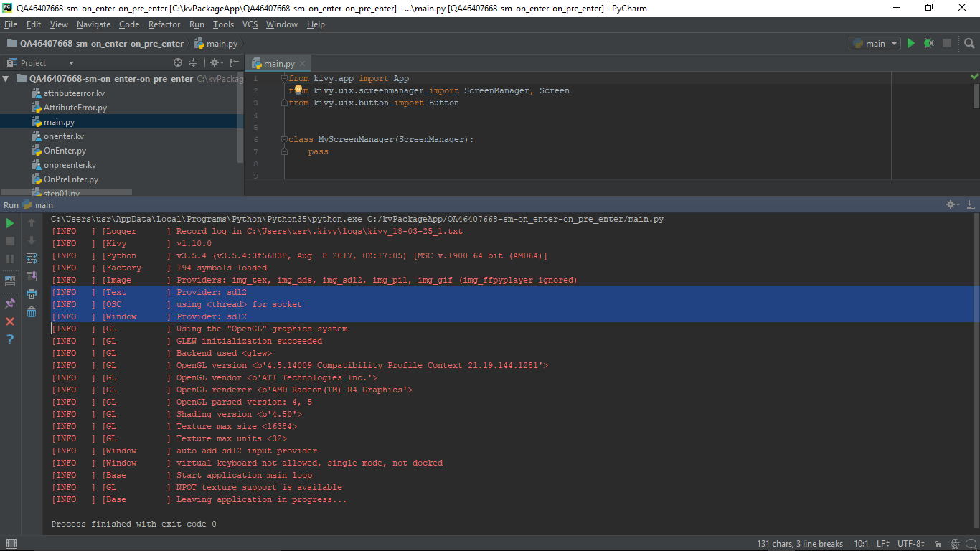The image size is (980, 551).
Task: Open the File menu
Action: [11, 24]
